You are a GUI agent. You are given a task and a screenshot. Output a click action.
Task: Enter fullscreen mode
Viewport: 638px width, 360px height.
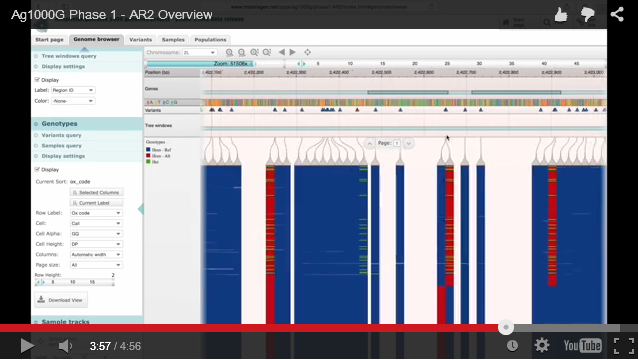tap(623, 346)
